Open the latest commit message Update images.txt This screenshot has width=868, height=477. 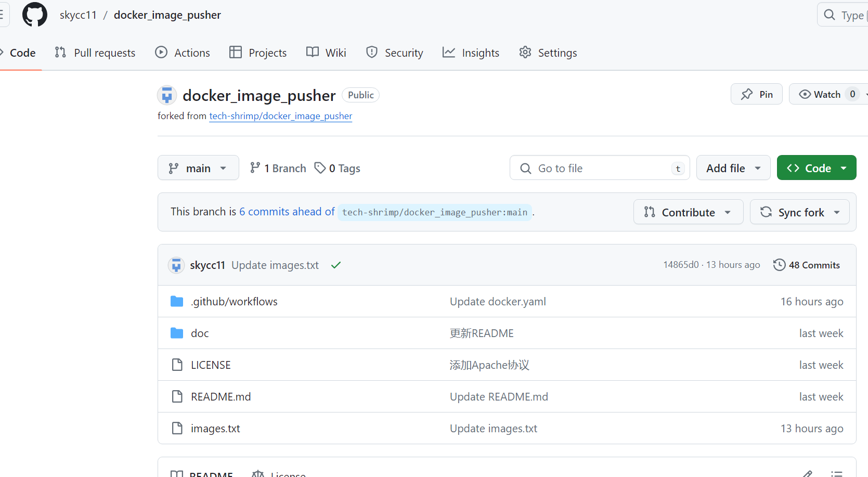pos(275,265)
